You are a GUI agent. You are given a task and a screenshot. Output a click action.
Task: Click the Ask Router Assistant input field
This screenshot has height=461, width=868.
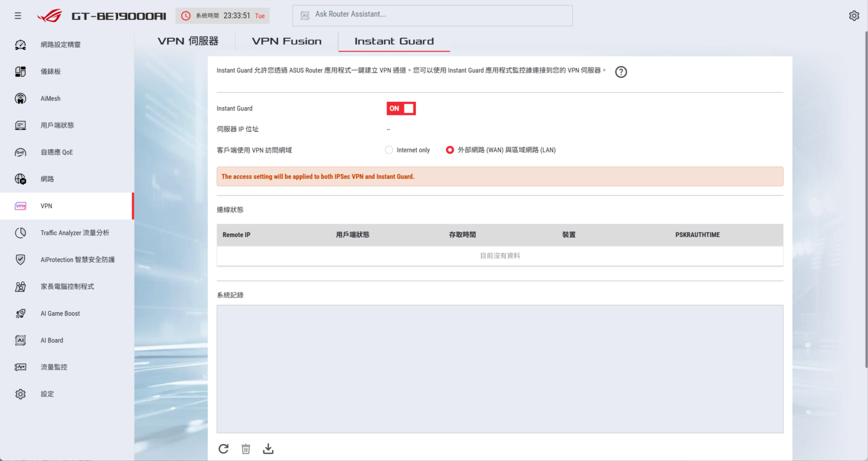432,16
